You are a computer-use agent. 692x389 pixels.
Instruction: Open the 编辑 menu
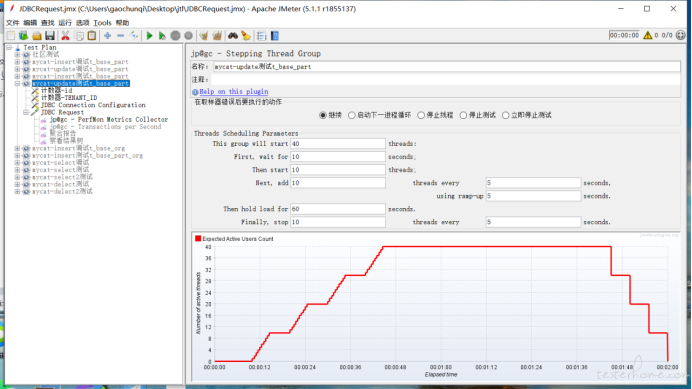pos(30,23)
